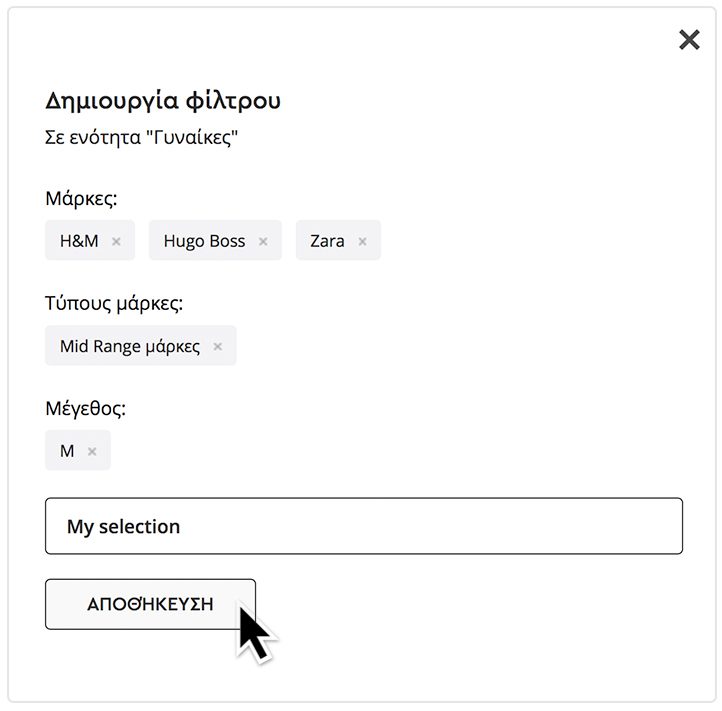Select the M size chip label
The width and height of the screenshot is (722, 711).
(x=67, y=451)
